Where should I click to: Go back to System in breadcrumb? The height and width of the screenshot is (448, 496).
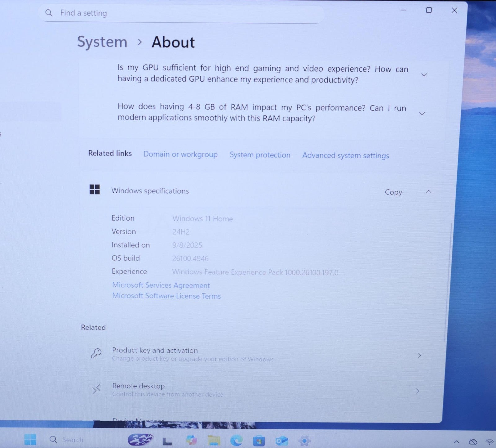(x=102, y=42)
